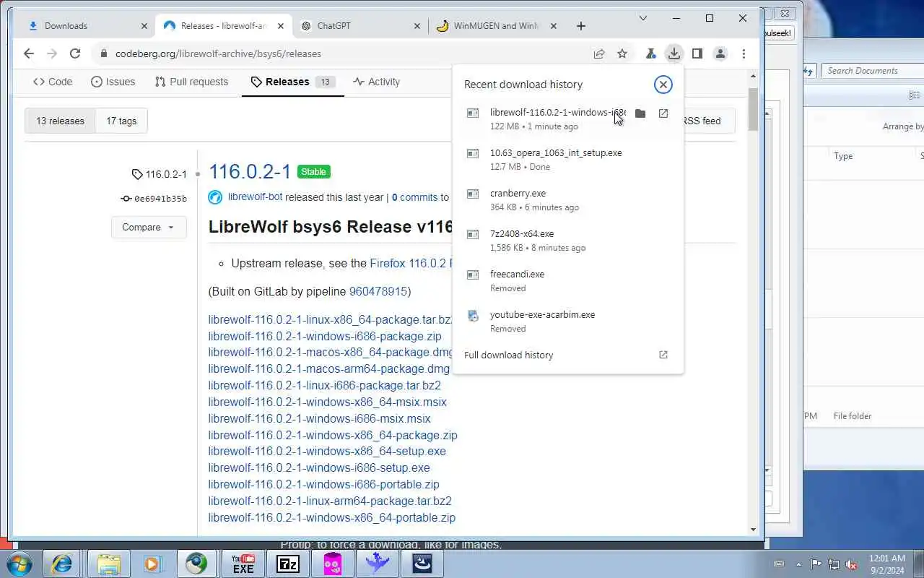
Task: Click page vertical scrollbar thumb
Action: point(753,108)
